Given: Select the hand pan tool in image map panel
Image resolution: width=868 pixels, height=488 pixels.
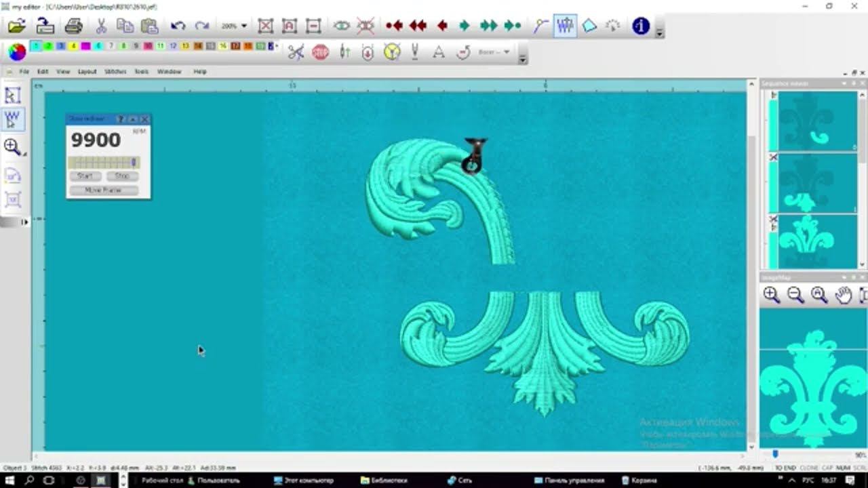Looking at the screenshot, I should [x=843, y=295].
